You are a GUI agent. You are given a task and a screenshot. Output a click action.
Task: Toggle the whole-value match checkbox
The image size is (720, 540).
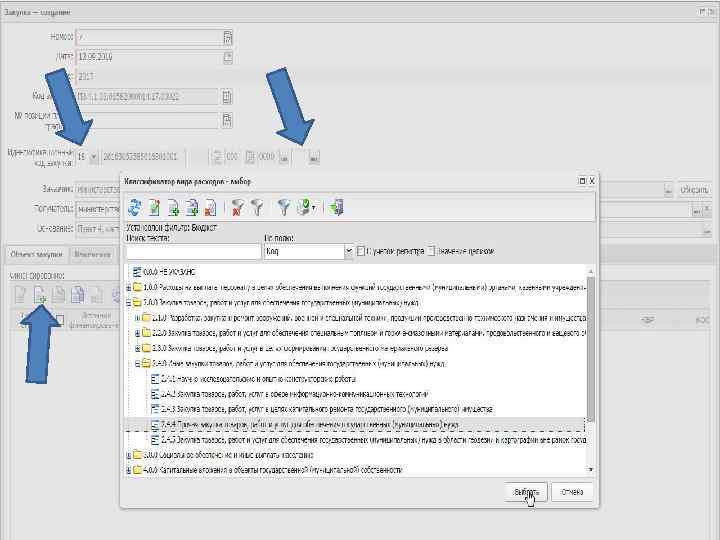pos(431,251)
